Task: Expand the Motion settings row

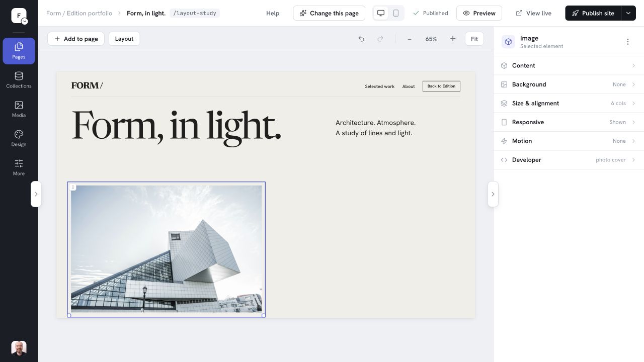Action: (x=569, y=141)
